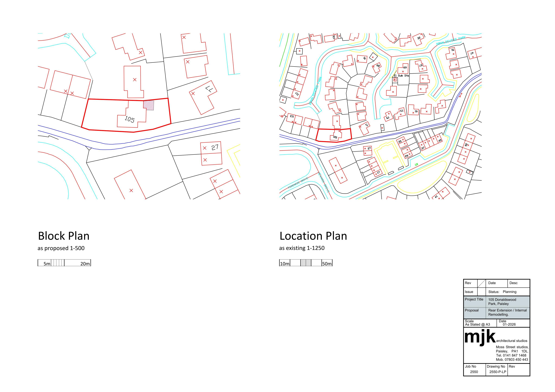Click the "01-2026" date value
The image size is (555, 392).
tap(509, 324)
